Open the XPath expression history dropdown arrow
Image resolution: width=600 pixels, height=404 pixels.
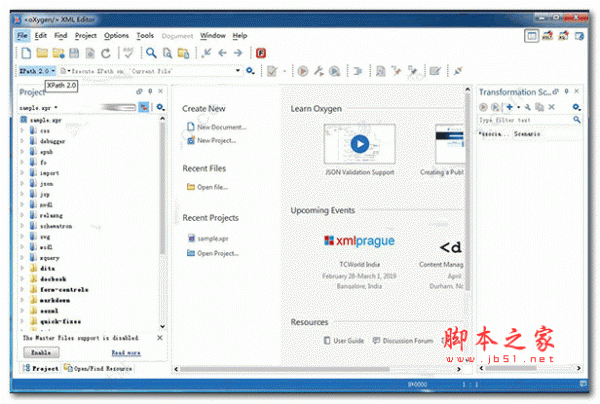[x=238, y=71]
